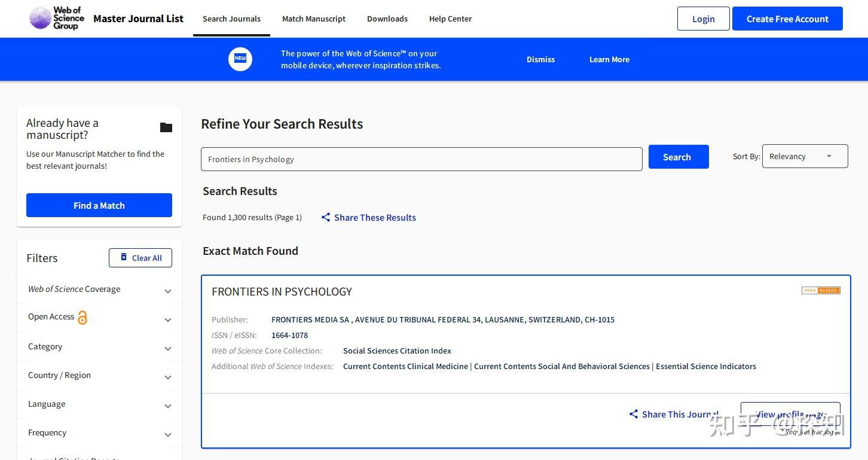Click the folder icon above manuscript text

166,127
